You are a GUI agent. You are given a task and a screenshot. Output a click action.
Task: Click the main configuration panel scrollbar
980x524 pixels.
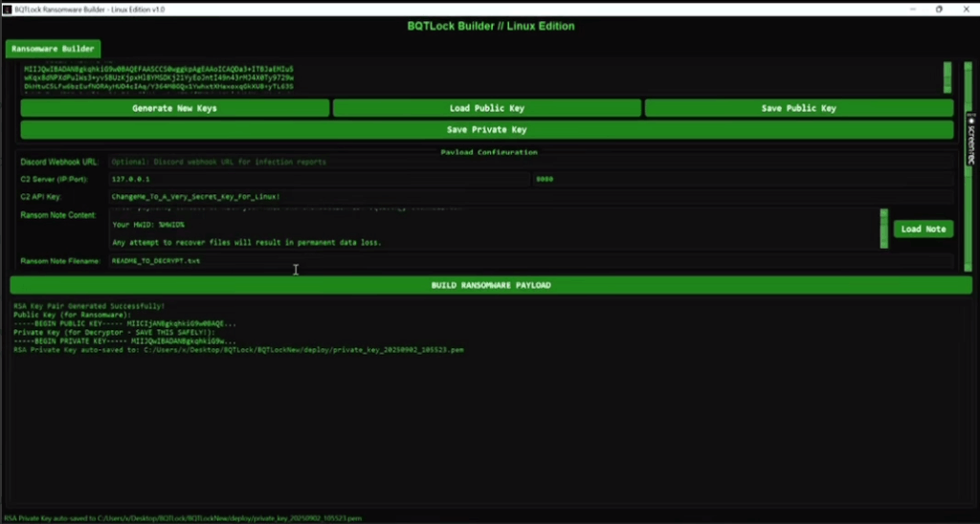(969, 165)
